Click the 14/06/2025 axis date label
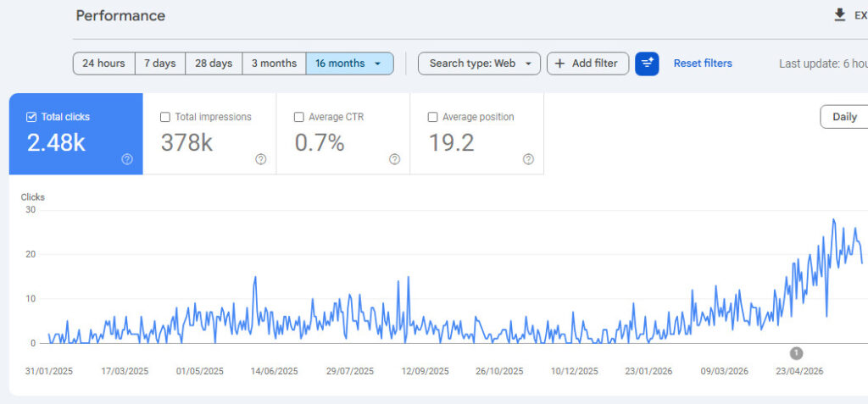Image resolution: width=868 pixels, height=404 pixels. [274, 371]
